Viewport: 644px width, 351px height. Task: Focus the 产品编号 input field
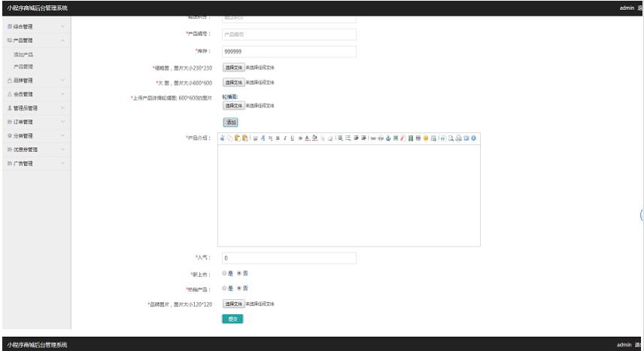point(289,35)
